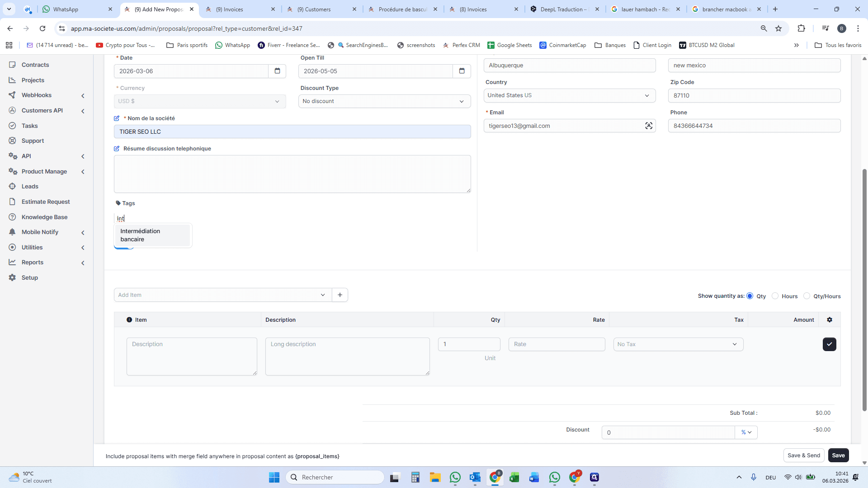
Task: Click the Résume discussion telephonique text area
Action: (x=292, y=174)
